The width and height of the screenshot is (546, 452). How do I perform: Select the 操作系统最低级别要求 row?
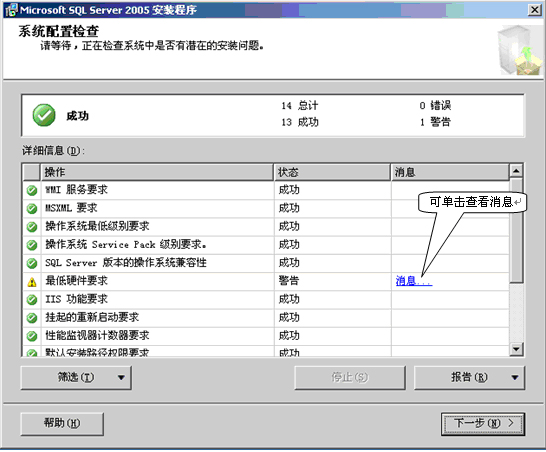[266, 227]
